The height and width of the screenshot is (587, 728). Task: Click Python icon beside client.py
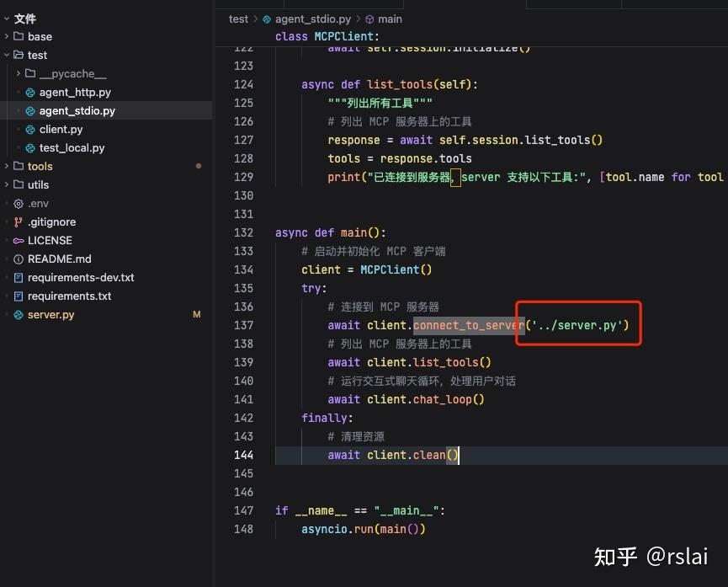(30, 129)
